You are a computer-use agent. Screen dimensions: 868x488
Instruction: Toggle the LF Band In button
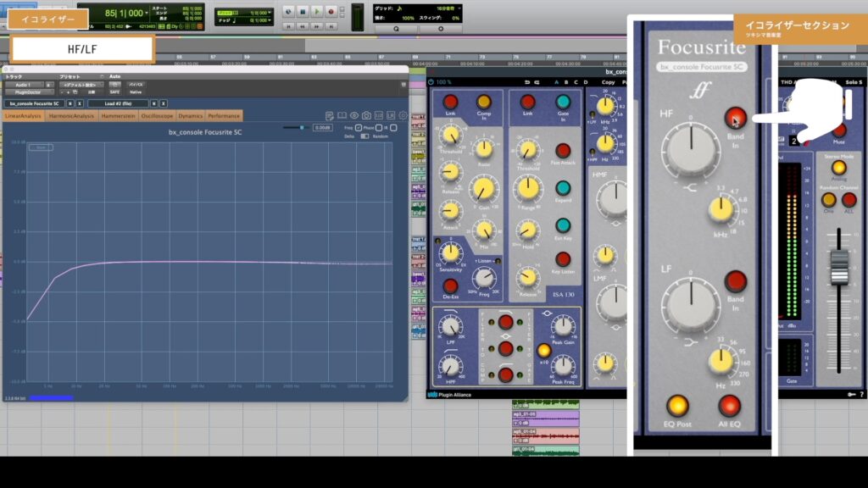tap(735, 281)
